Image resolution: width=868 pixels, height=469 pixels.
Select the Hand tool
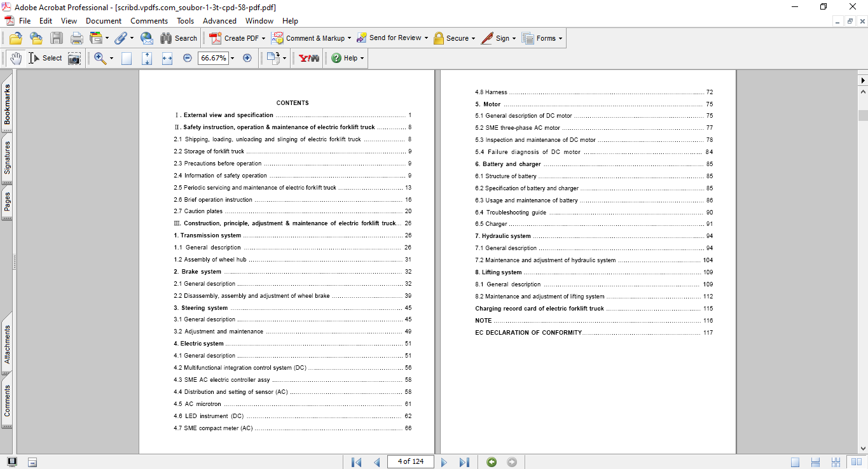pyautogui.click(x=15, y=58)
